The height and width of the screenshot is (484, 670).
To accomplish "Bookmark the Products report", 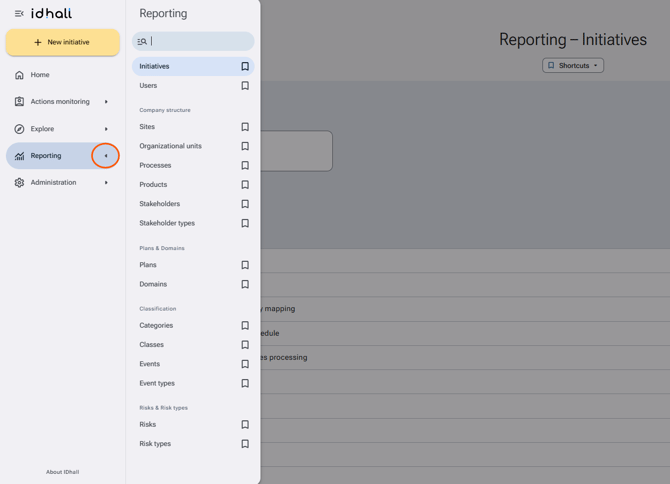I will tap(245, 185).
